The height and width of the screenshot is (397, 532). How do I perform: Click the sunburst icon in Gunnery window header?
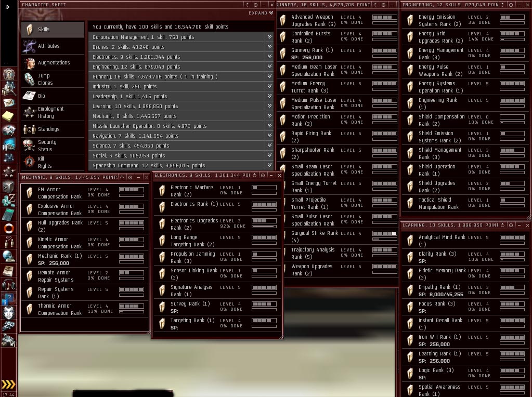[x=375, y=5]
